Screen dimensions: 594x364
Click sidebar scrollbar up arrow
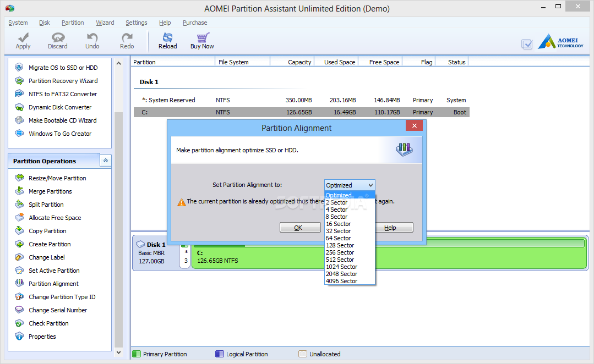(x=118, y=63)
